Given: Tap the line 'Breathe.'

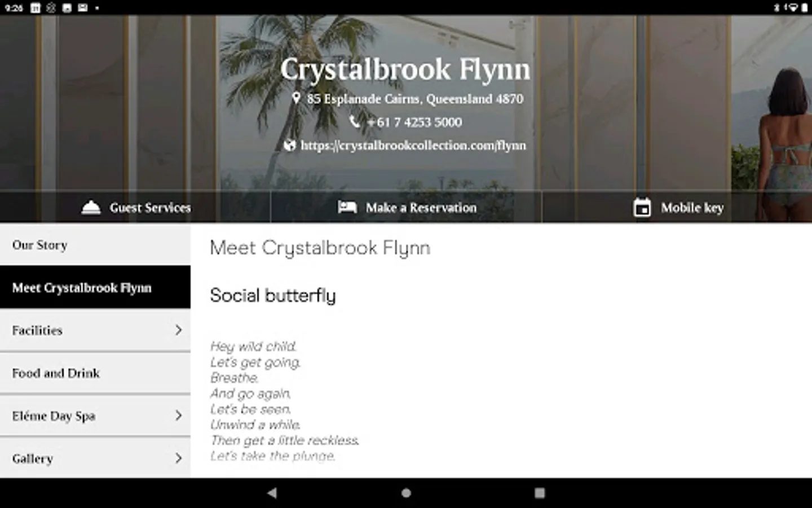Looking at the screenshot, I should [235, 378].
